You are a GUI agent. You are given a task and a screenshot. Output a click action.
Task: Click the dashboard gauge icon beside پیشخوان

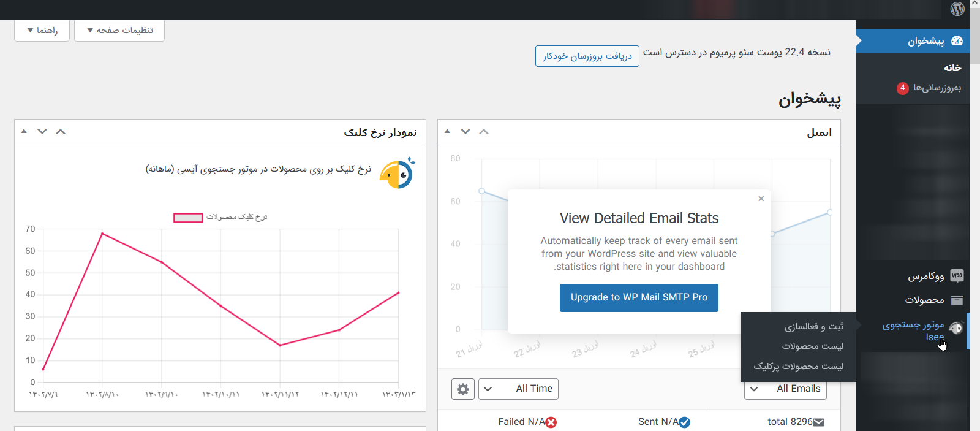click(957, 41)
